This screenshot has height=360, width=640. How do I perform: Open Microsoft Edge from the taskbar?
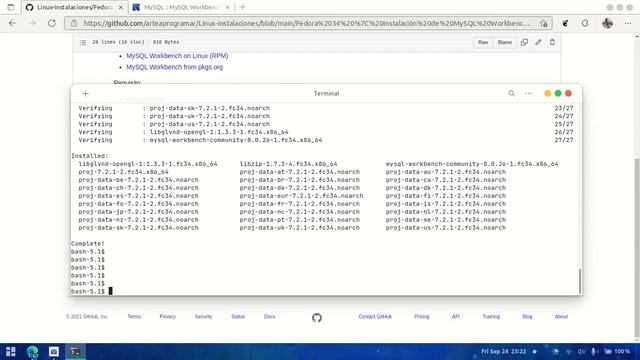point(32,351)
